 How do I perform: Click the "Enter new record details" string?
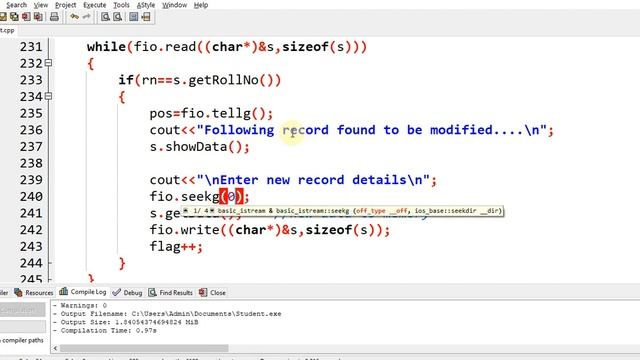(313, 180)
